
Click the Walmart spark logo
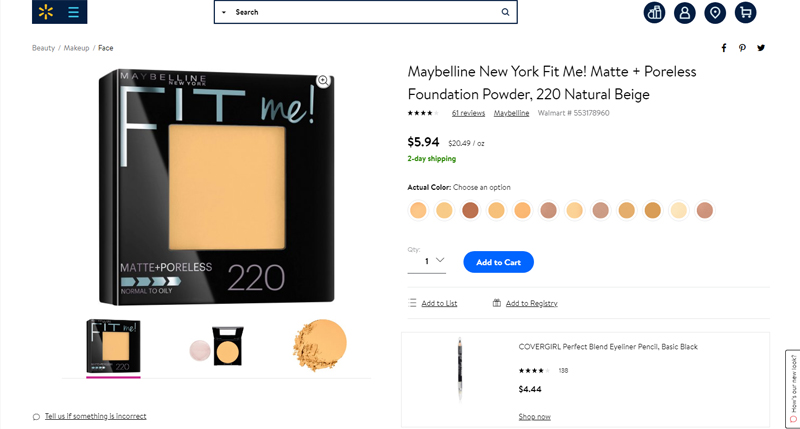click(44, 13)
